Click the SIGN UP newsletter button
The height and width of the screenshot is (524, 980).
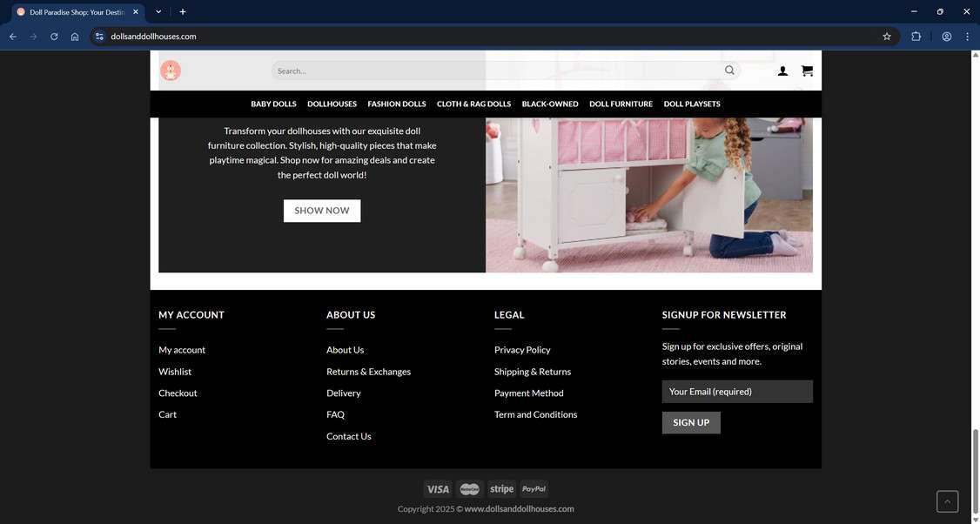click(691, 422)
